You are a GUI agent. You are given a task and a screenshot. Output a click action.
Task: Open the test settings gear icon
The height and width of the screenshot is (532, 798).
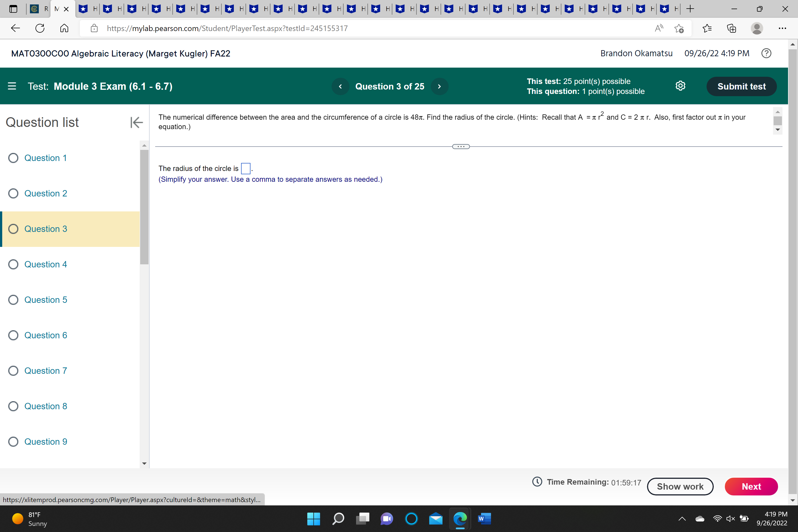[680, 86]
